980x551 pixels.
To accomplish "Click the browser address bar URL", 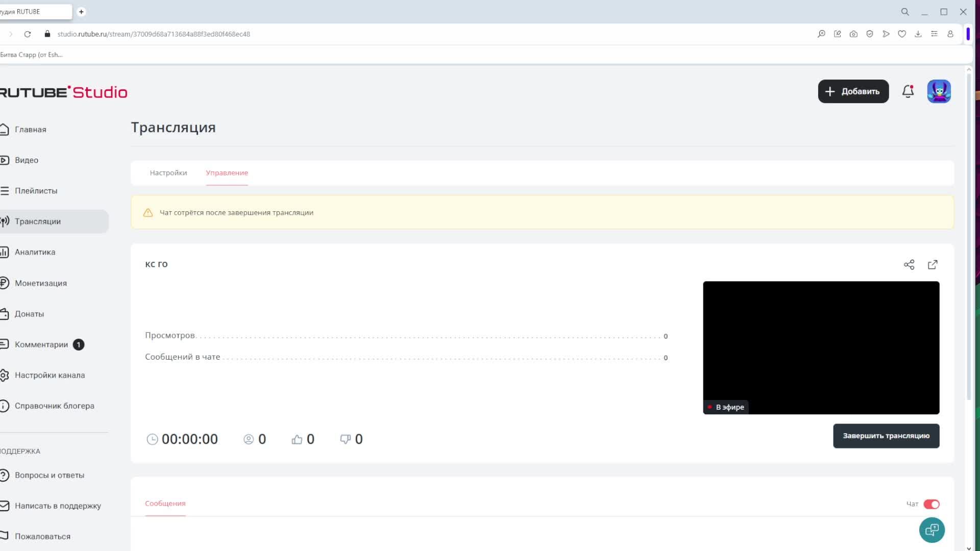I will pos(153,34).
